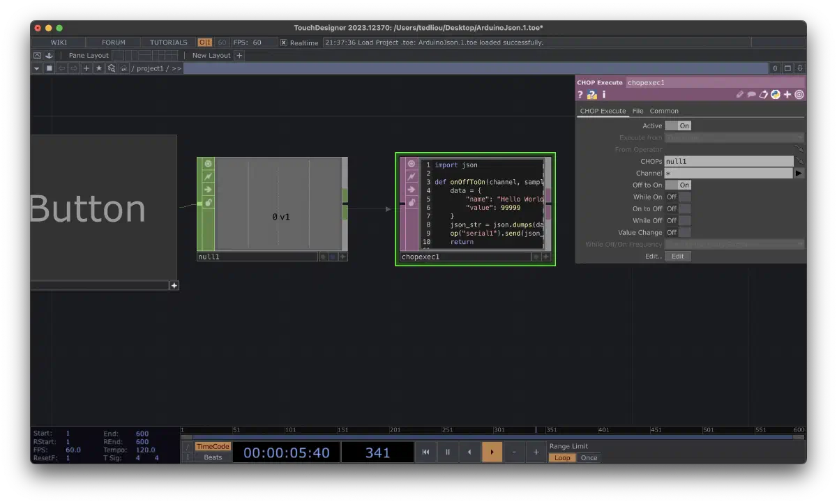Image resolution: width=837 pixels, height=504 pixels.
Task: Toggle the Active parameter switch
Action: pos(677,126)
